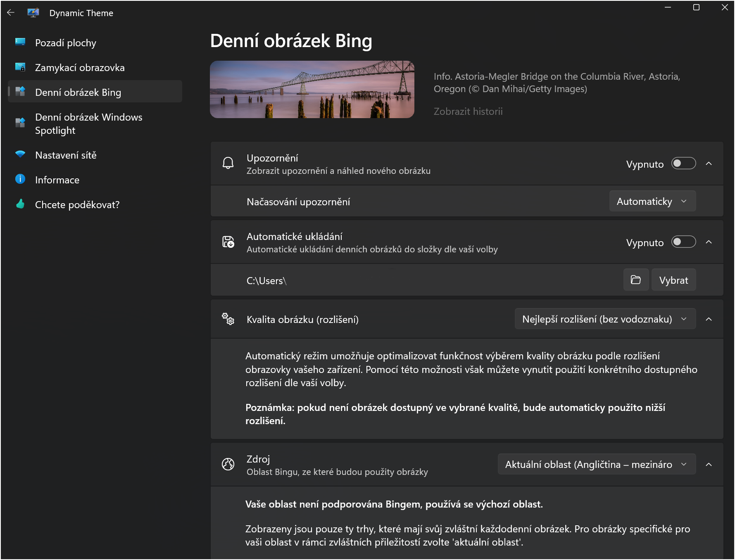
Task: Click the Nastavení sítě wifi icon
Action: pyautogui.click(x=20, y=154)
